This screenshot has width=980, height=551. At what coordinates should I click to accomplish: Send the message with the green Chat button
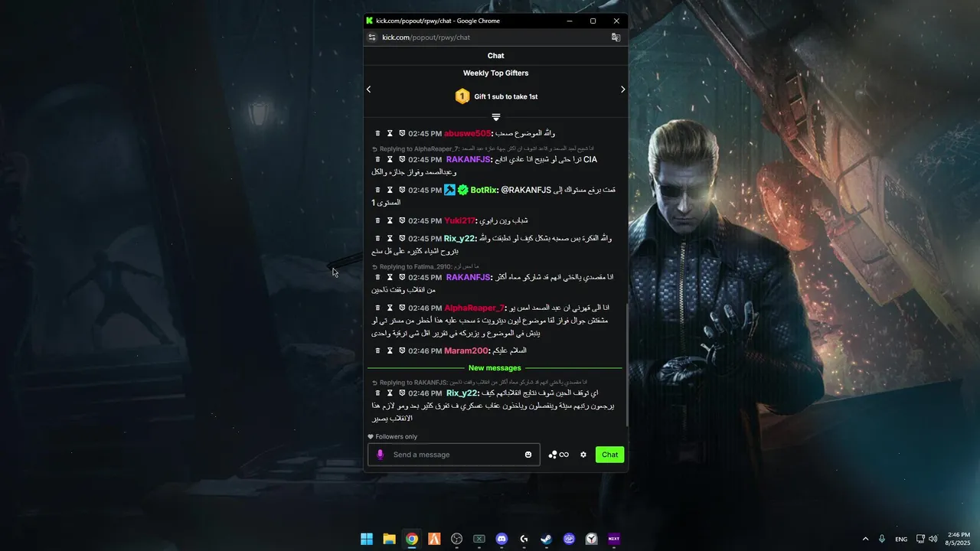pos(609,455)
